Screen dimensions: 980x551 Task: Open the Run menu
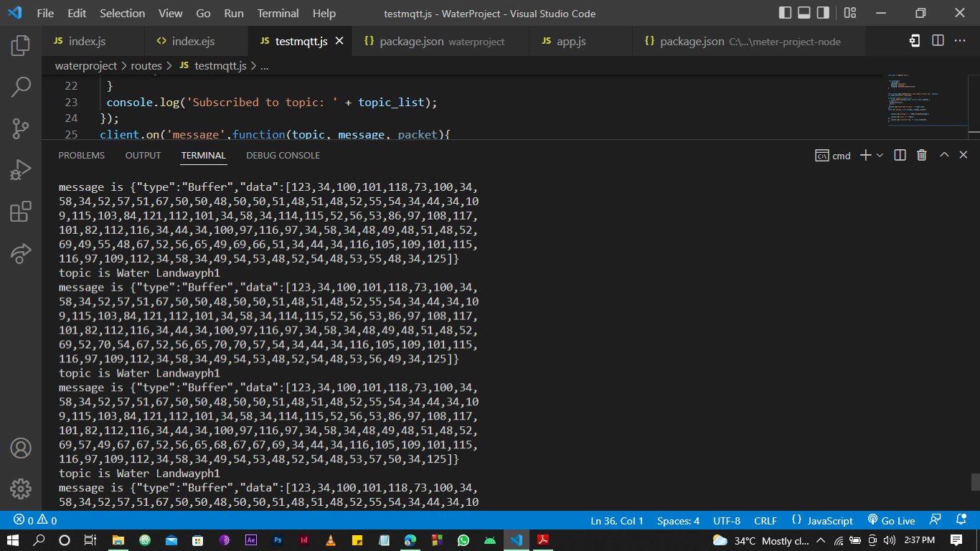pos(234,13)
